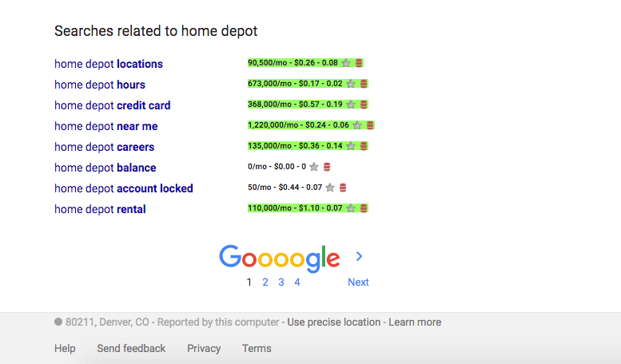Click the red database icon for credit card

tap(364, 105)
